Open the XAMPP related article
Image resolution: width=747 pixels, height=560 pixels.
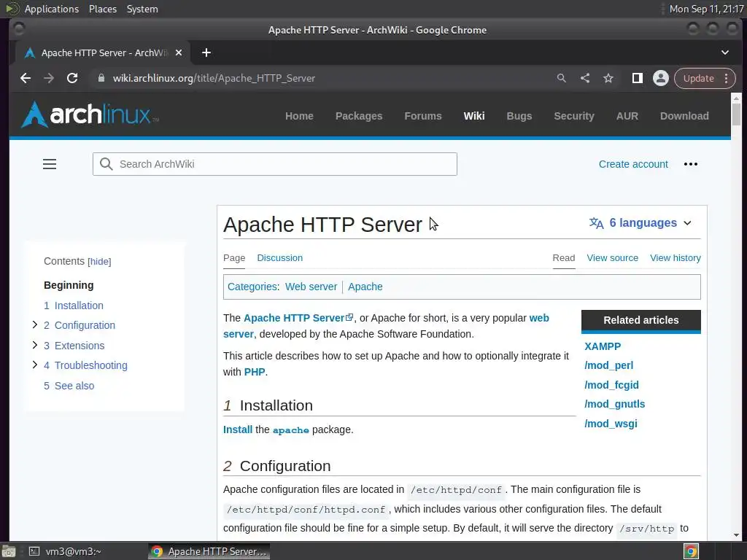pos(603,346)
